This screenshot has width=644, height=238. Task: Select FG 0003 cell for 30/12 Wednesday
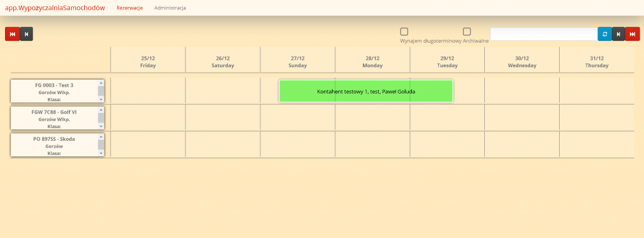(521, 90)
